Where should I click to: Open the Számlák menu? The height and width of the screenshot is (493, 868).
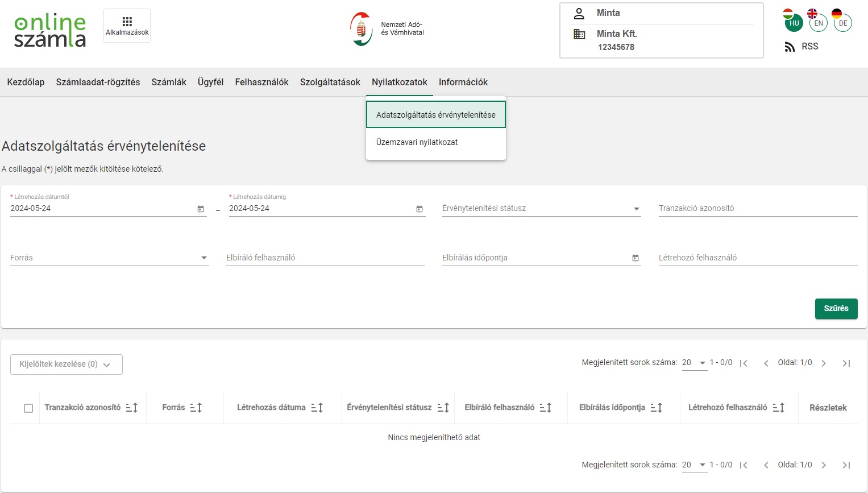[x=169, y=82]
